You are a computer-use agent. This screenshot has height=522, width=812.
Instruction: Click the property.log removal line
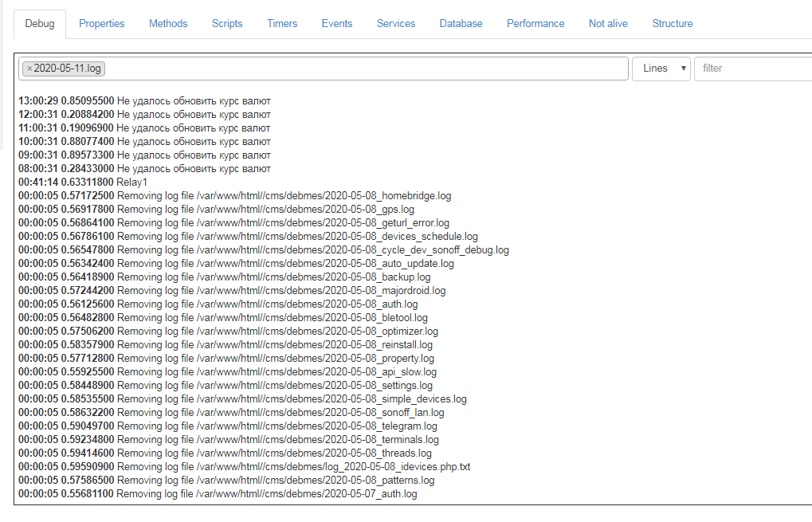pyautogui.click(x=226, y=358)
